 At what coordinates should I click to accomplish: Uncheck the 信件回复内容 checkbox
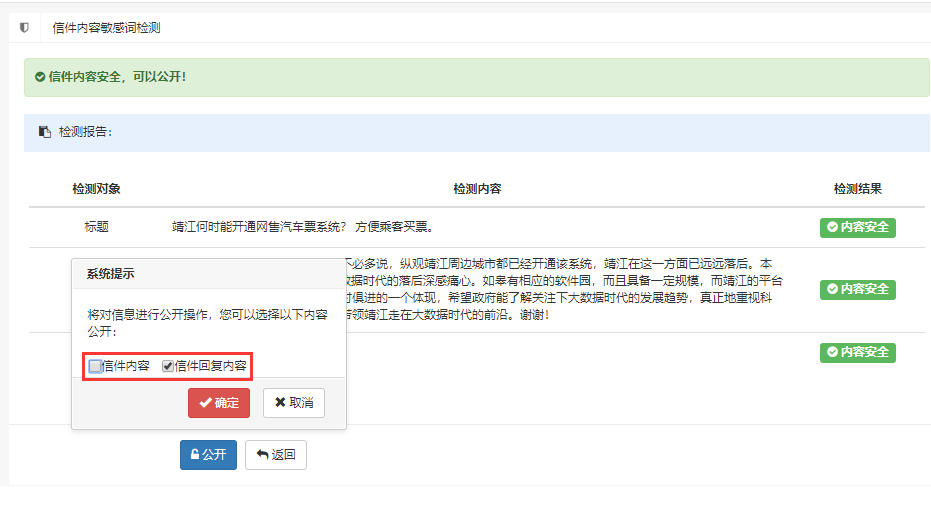tap(168, 366)
